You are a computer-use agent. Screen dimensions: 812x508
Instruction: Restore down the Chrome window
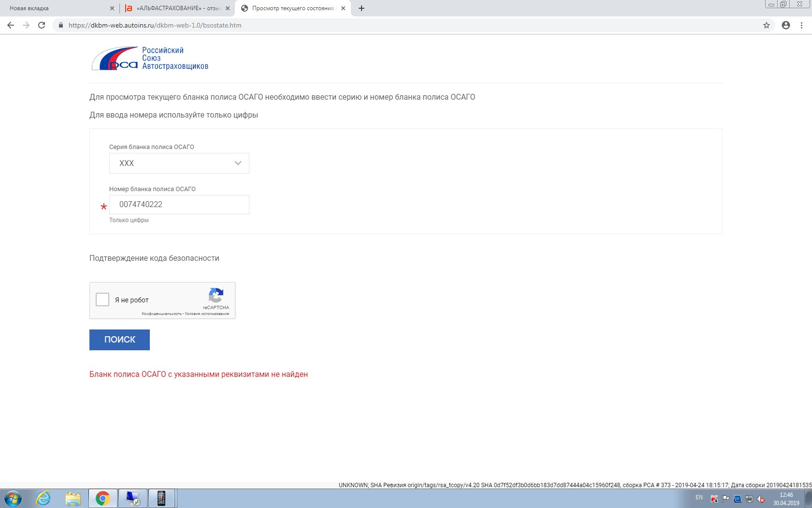click(783, 4)
